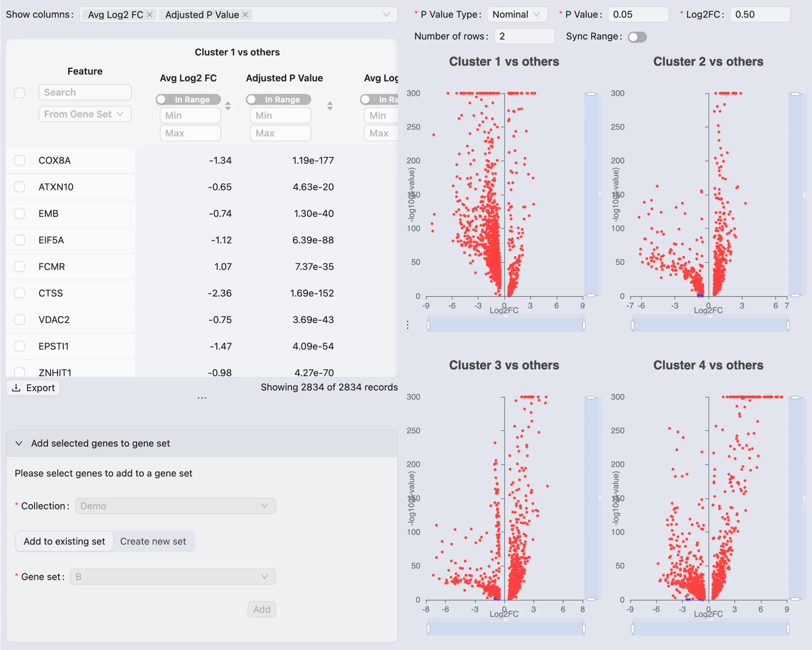Remove Adjusted P Value column tag

(245, 15)
